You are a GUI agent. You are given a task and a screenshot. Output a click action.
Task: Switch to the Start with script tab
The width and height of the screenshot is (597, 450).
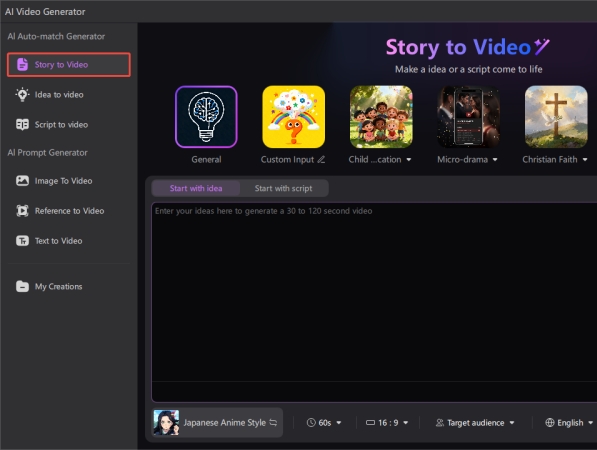[x=284, y=188]
